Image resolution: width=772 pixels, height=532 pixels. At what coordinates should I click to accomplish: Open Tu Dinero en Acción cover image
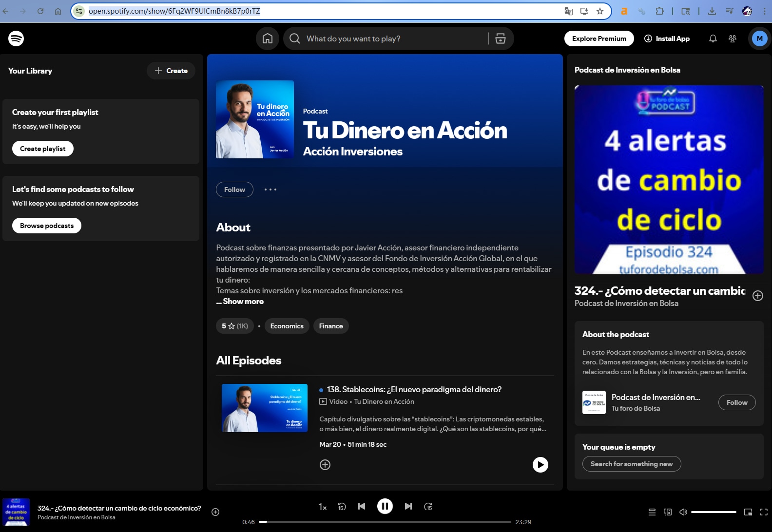(x=255, y=119)
